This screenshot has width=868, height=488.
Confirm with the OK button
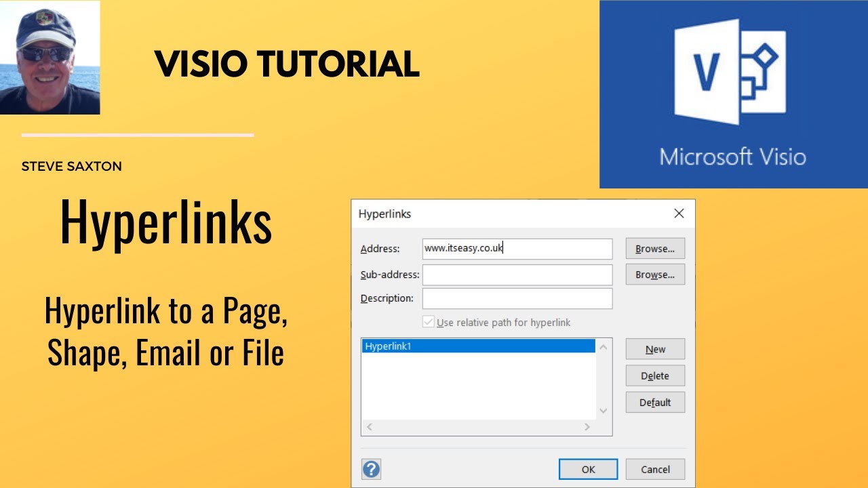(588, 469)
